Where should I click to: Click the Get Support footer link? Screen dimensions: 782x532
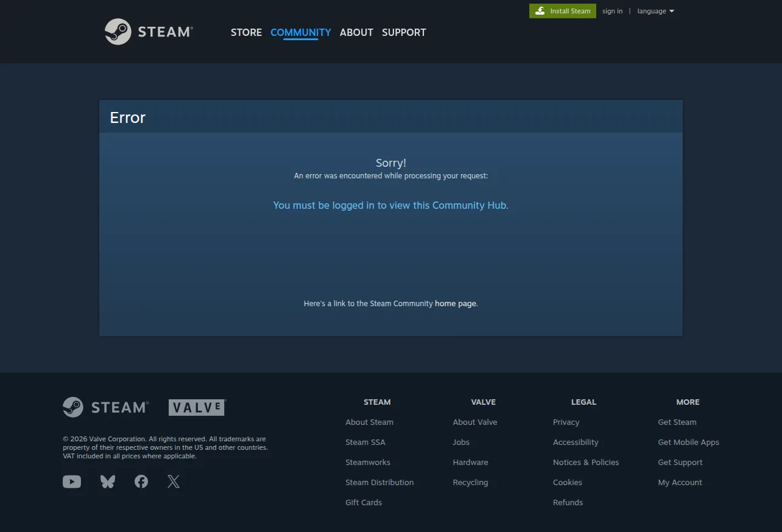coord(680,462)
